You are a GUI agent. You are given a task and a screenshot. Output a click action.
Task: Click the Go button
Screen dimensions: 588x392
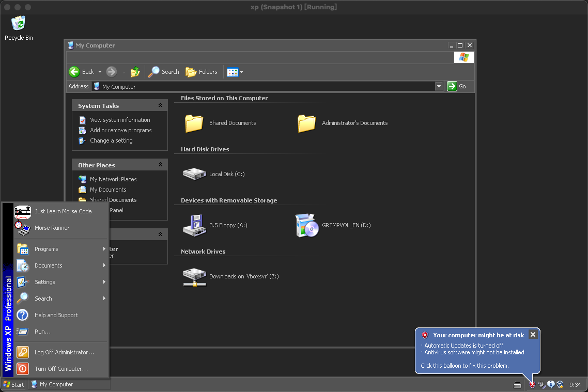click(x=457, y=86)
